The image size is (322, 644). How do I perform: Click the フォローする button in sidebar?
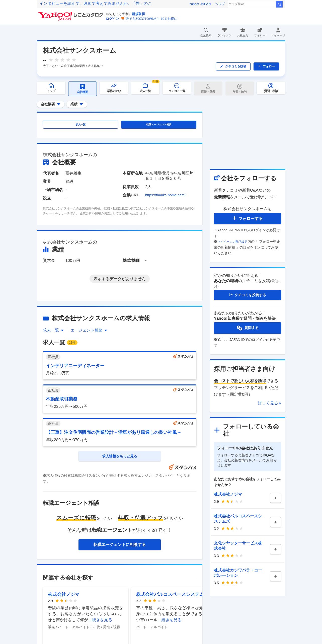[248, 219]
